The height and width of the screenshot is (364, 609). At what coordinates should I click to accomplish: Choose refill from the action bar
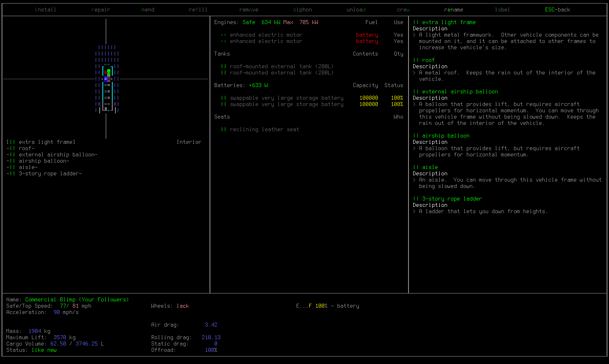(198, 9)
